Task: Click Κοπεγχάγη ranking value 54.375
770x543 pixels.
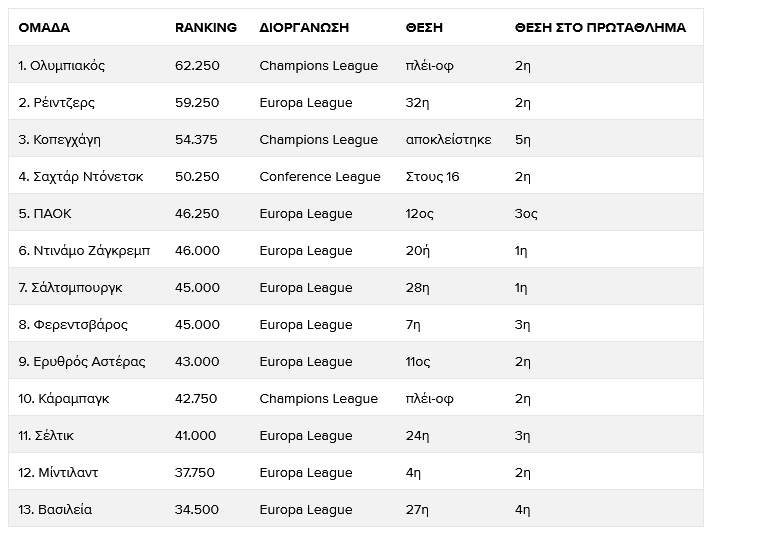Action: coord(196,140)
